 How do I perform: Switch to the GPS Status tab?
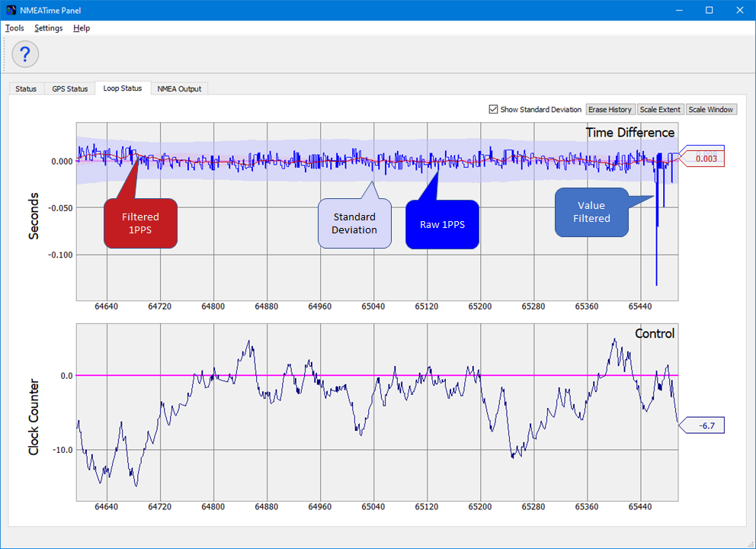tap(70, 88)
